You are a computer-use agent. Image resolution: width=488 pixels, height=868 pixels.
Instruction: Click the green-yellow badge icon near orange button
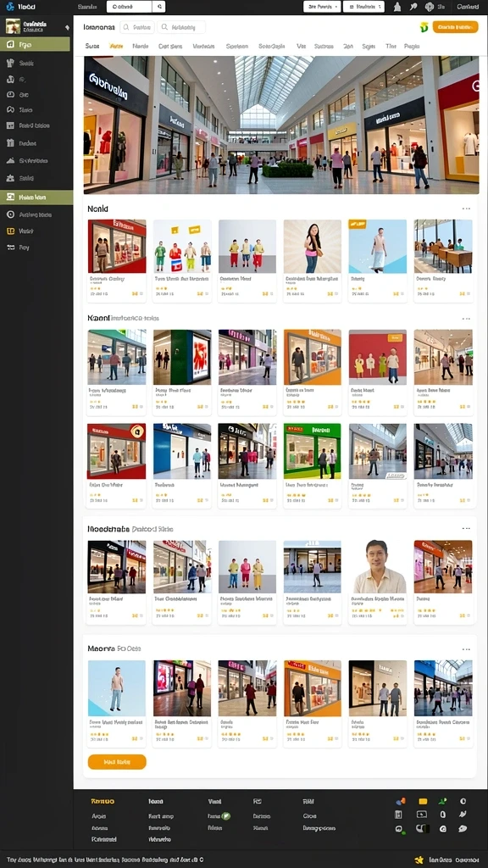424,27
